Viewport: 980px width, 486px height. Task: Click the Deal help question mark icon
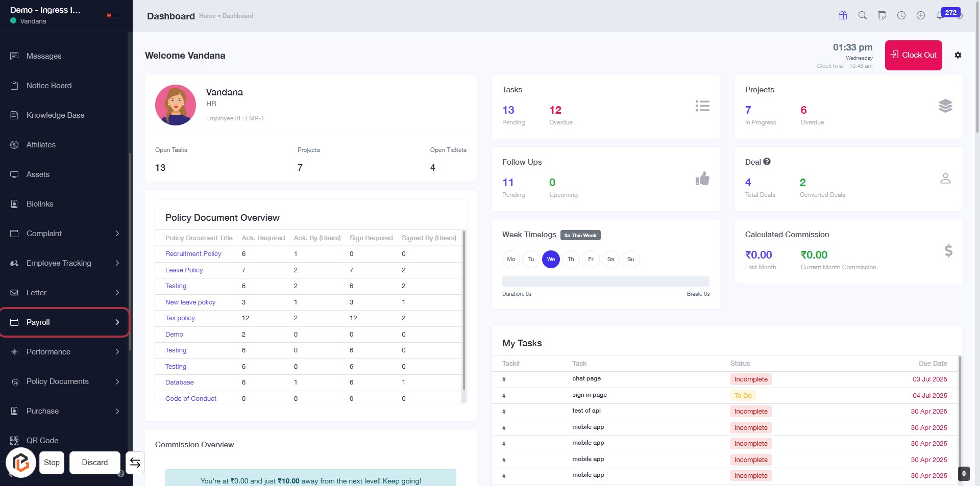pyautogui.click(x=767, y=162)
